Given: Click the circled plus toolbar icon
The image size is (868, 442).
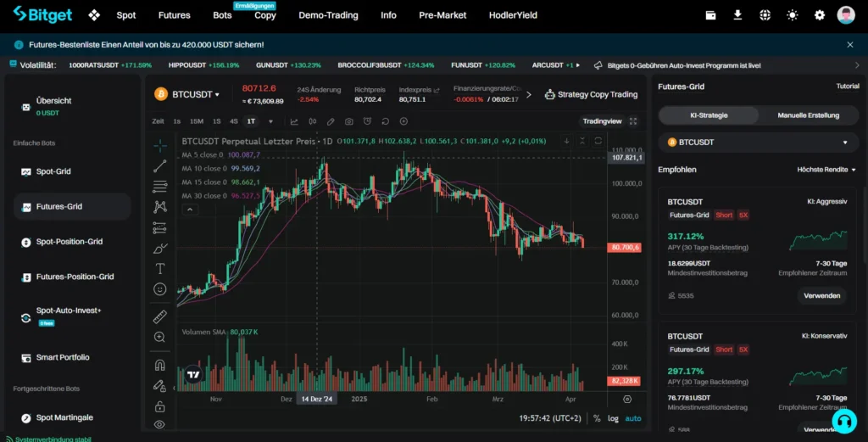Looking at the screenshot, I should 403,121.
